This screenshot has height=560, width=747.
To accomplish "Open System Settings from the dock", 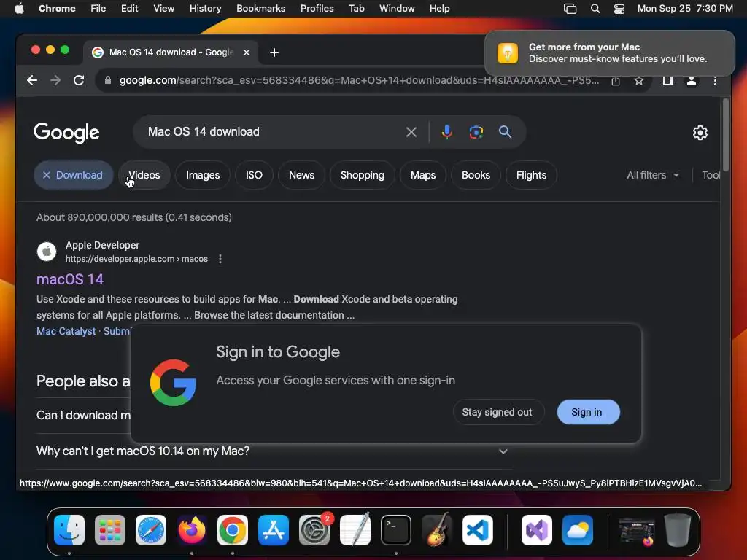I will (x=314, y=530).
